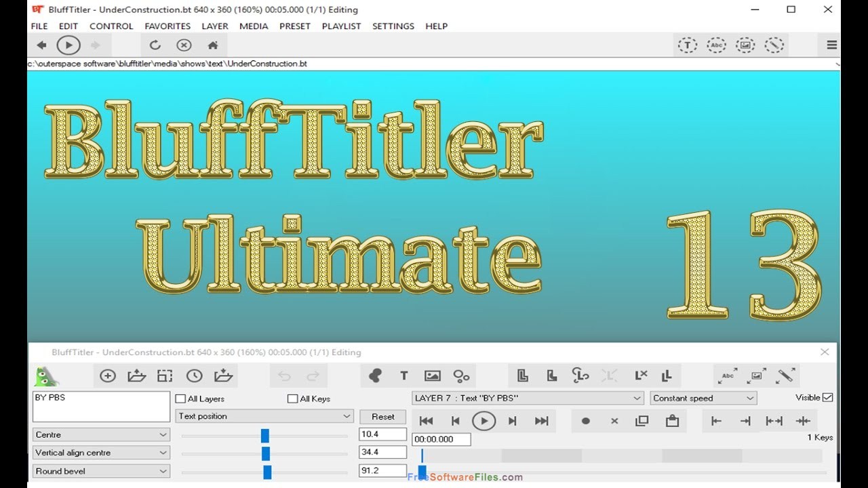868x488 pixels.
Task: Create key with the dot icon
Action: (586, 421)
